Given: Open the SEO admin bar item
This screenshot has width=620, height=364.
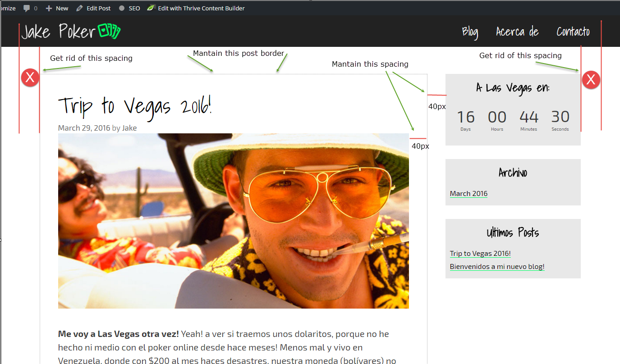Looking at the screenshot, I should (129, 8).
